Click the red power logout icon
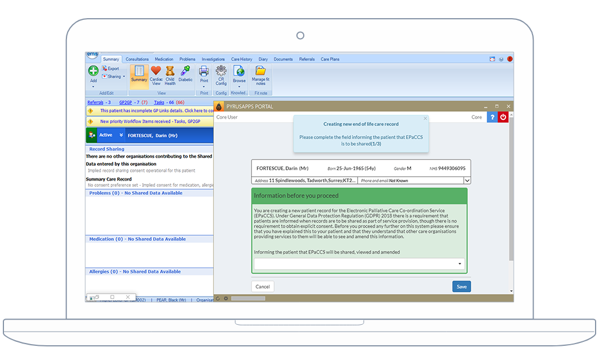Viewport: 599px width, 364px height. [x=503, y=117]
